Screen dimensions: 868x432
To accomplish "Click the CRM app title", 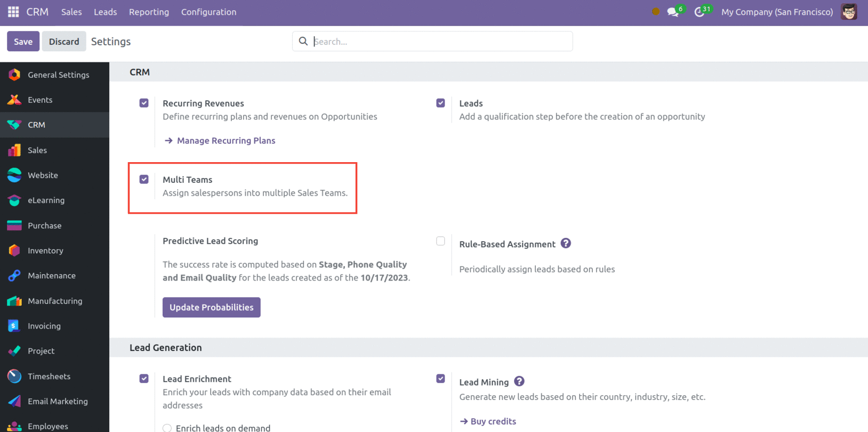I will (x=37, y=12).
